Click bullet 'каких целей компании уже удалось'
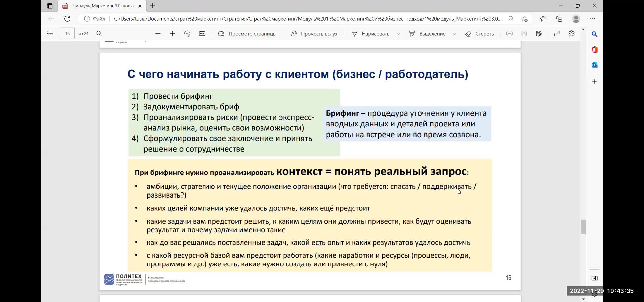The width and height of the screenshot is (644, 302). (x=258, y=208)
